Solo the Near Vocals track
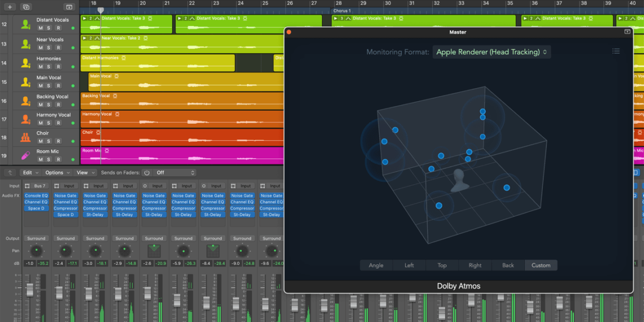Viewport: 644px width, 322px height. (49, 47)
